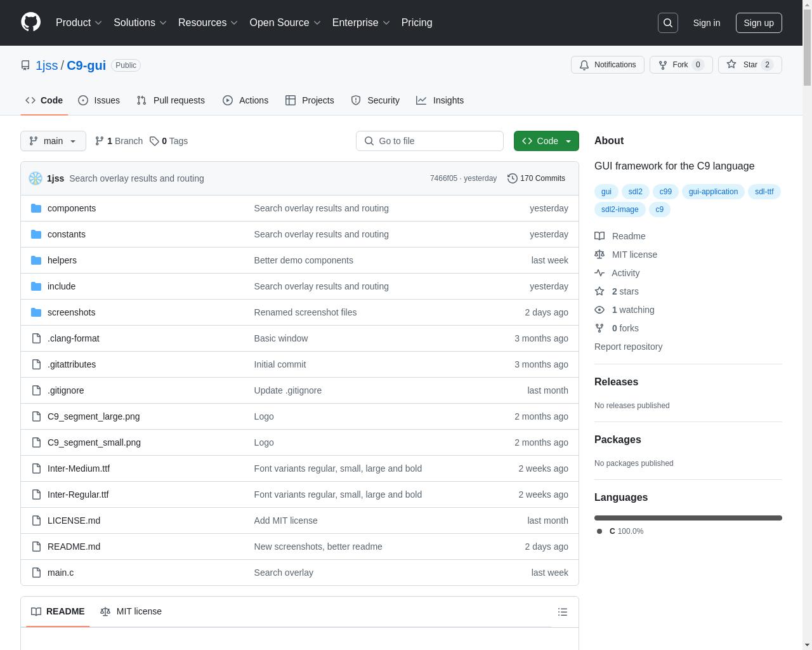Click the repository icon before 1jss
The image size is (812, 650).
click(x=25, y=65)
